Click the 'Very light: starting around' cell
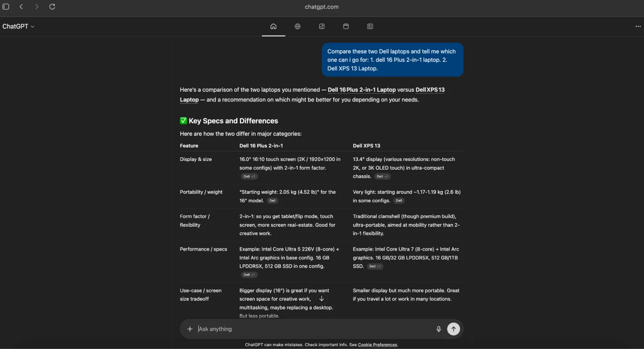The image size is (644, 349). [x=407, y=196]
